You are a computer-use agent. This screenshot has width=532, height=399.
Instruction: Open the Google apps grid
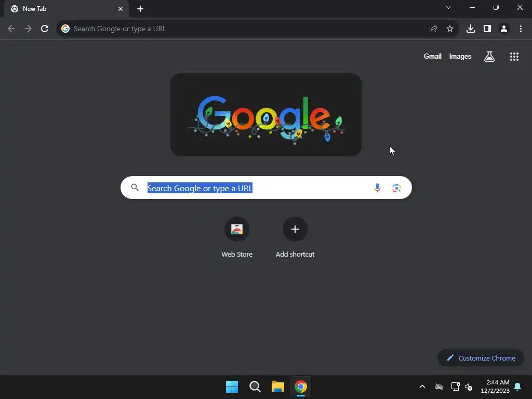click(514, 57)
